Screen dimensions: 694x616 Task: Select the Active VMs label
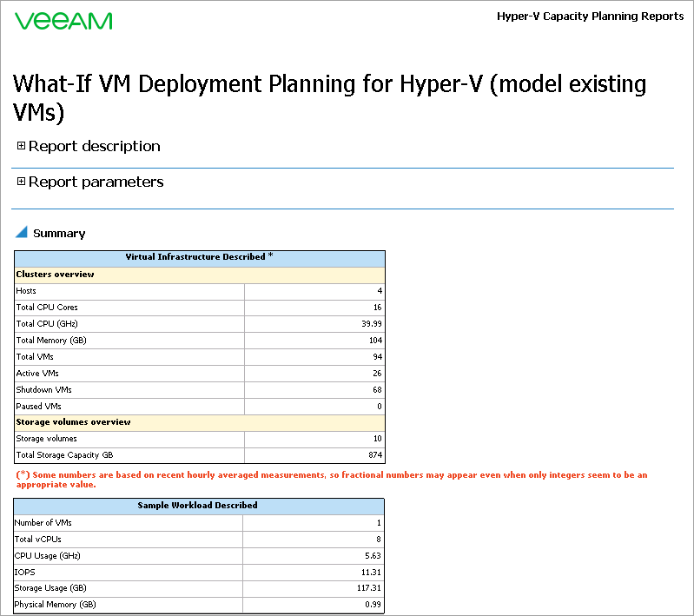coord(37,373)
